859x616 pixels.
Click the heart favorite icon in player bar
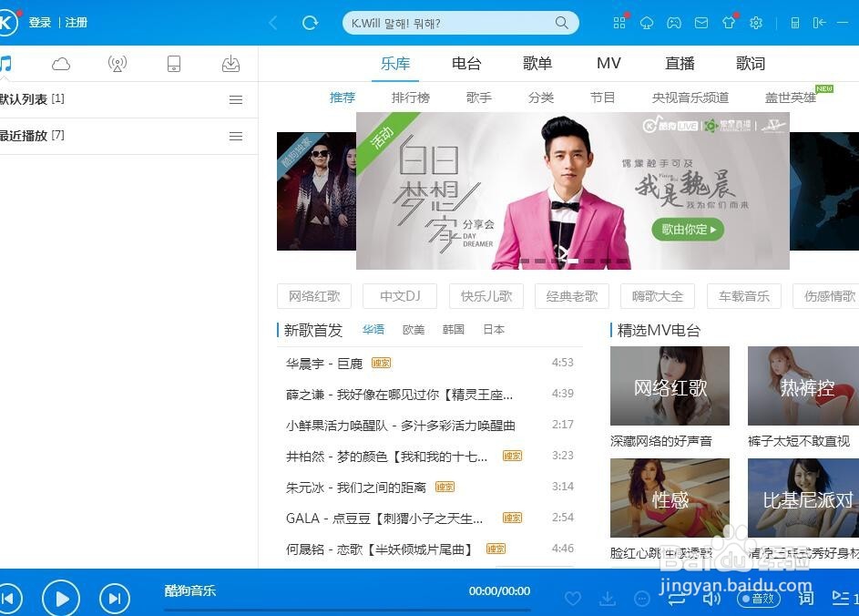pos(572,599)
